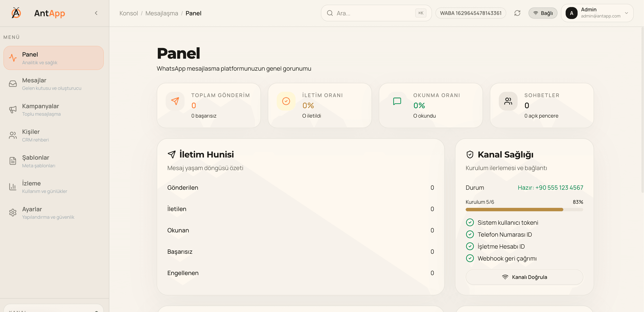Collapse the sidebar with the chevron
The height and width of the screenshot is (312, 644).
(x=96, y=13)
